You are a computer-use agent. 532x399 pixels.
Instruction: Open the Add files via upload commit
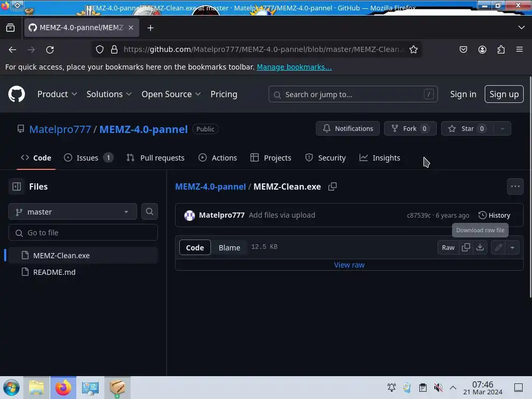[x=282, y=215]
